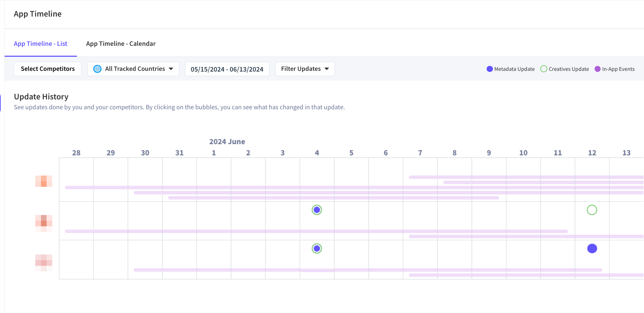Image resolution: width=644 pixels, height=313 pixels.
Task: Click Creatives Update legend circle
Action: click(544, 69)
